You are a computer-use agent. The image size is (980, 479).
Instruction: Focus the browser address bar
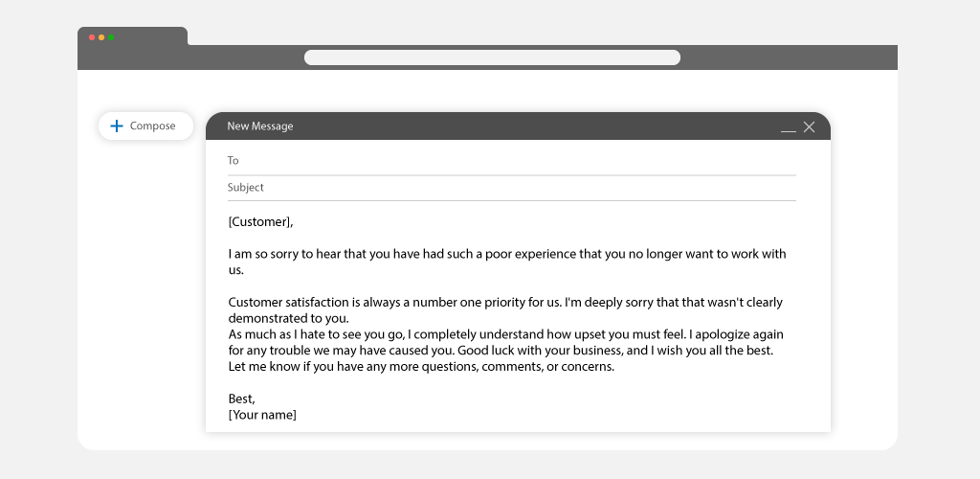tap(492, 57)
